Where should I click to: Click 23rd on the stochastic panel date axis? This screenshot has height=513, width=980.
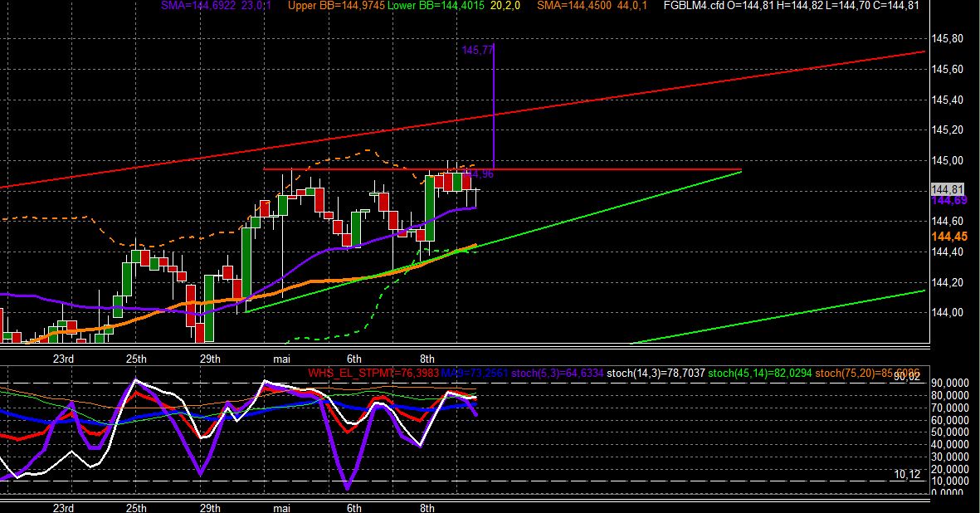[63, 507]
